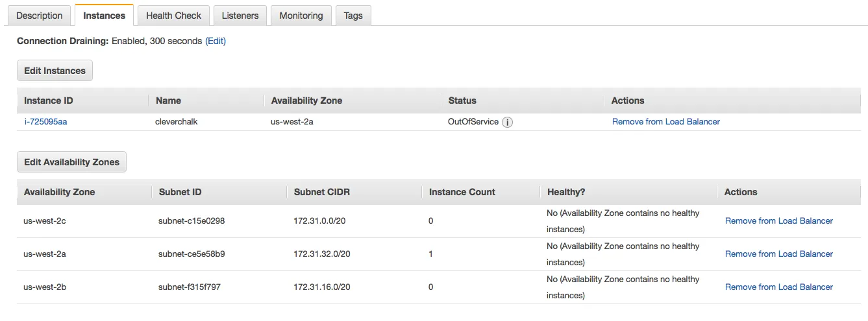
Task: Remove us-west-2b zone from Load Balancer
Action: tap(778, 287)
